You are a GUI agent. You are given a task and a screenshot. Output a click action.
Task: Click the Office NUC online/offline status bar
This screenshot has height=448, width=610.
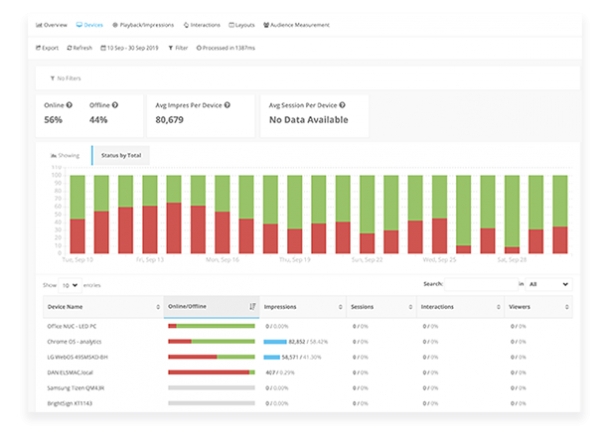211,326
